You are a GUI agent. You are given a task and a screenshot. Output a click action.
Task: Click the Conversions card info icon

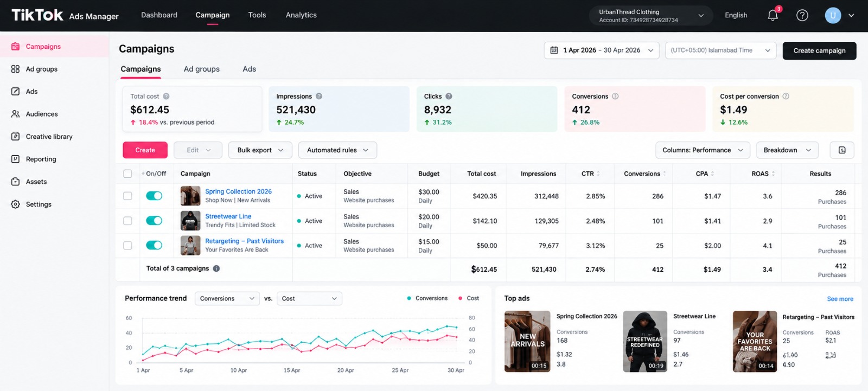coord(615,97)
